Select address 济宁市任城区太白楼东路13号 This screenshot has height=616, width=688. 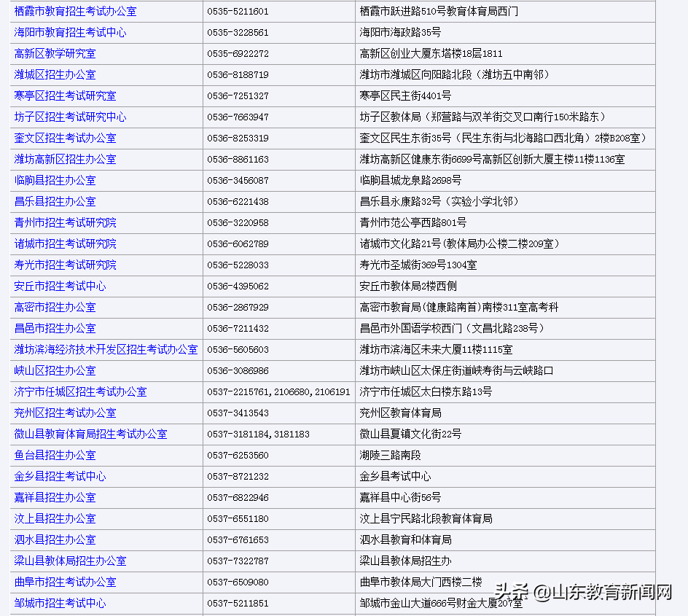(x=426, y=391)
